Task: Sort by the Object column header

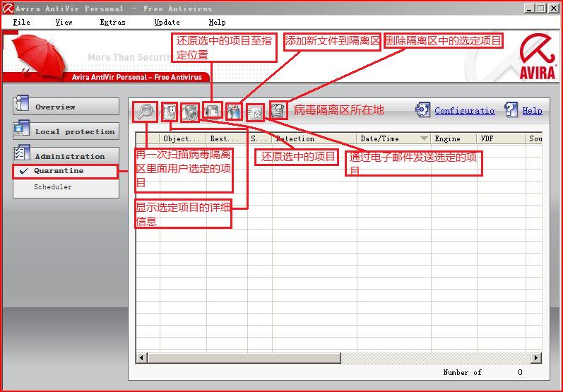Action: click(x=183, y=138)
